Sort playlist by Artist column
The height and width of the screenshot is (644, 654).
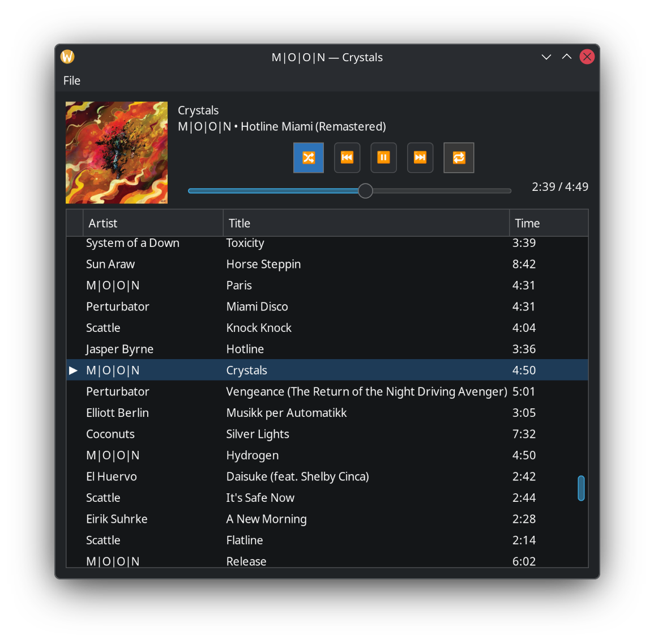(153, 223)
